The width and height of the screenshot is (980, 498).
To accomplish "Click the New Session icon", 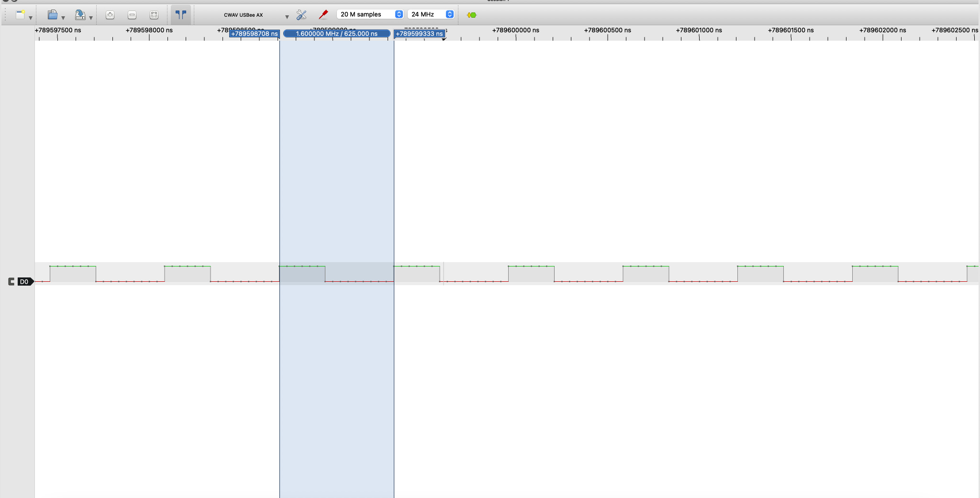I will tap(20, 15).
